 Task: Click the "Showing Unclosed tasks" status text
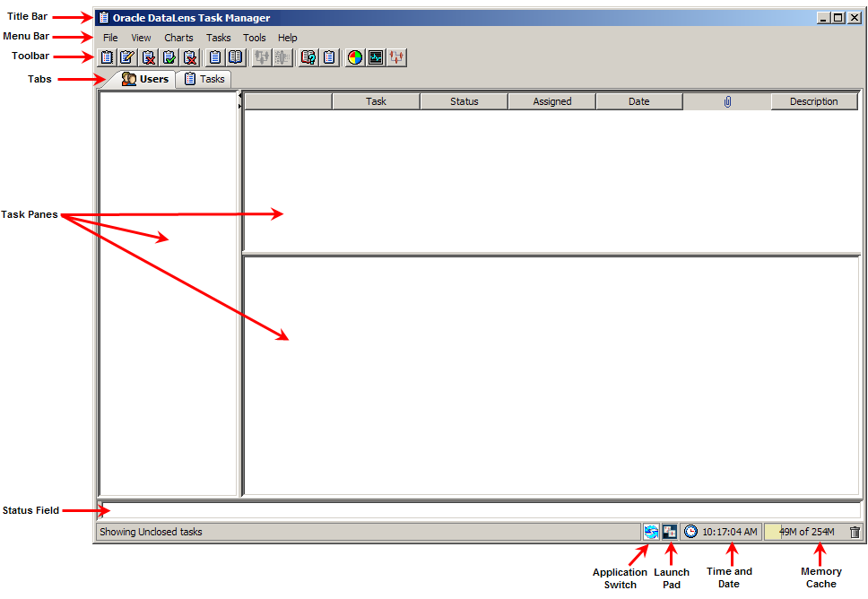click(151, 532)
